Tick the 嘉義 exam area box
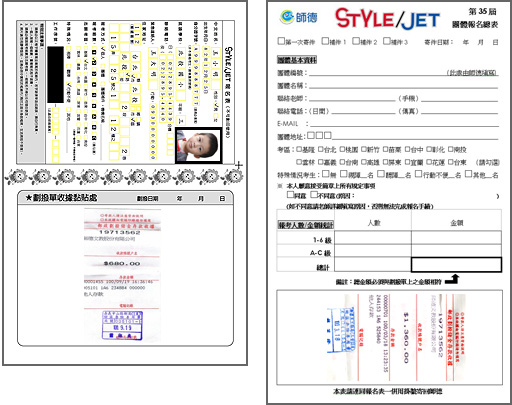512x405 pixels. [x=320, y=162]
